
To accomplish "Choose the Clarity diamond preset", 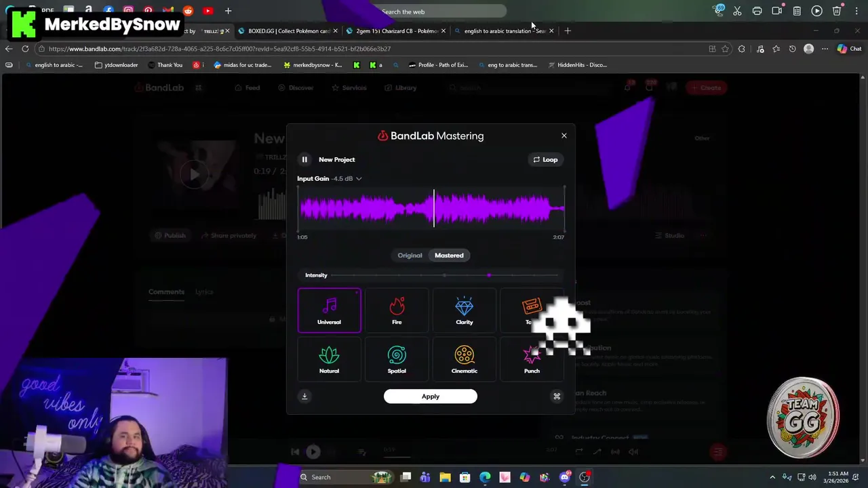I will click(465, 310).
